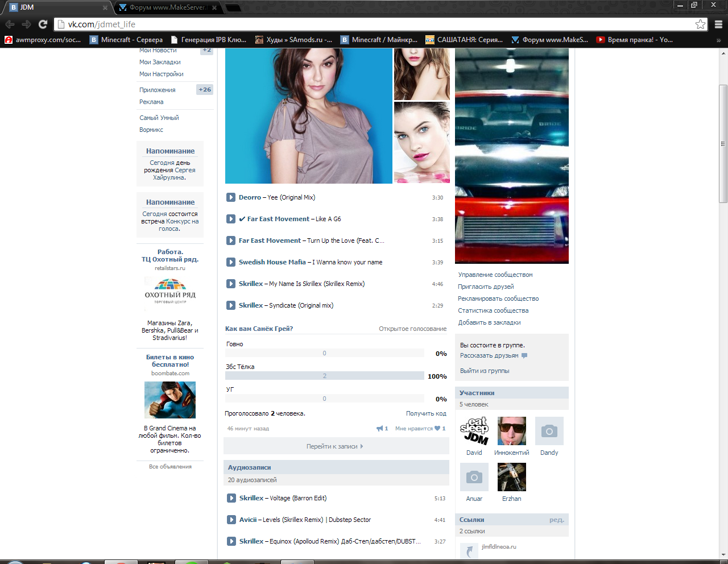The height and width of the screenshot is (564, 728).
Task: Close the JDM tab
Action: [105, 8]
